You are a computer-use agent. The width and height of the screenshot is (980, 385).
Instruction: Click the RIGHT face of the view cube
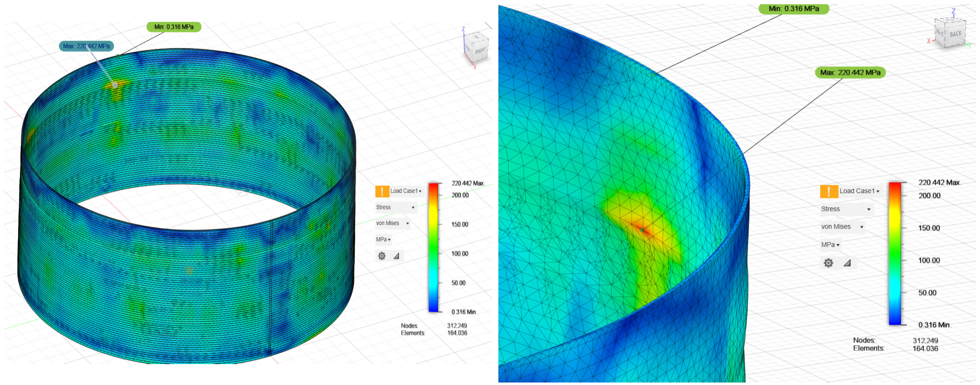[480, 50]
